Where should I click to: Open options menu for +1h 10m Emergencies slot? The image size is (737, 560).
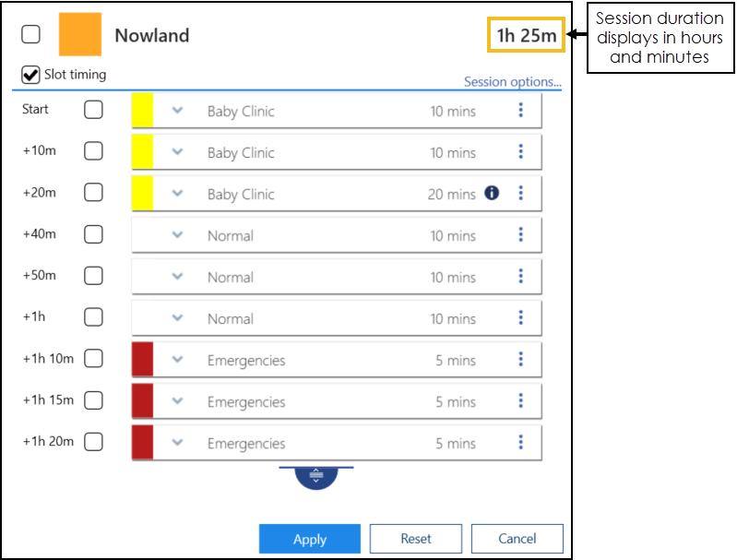(x=520, y=360)
